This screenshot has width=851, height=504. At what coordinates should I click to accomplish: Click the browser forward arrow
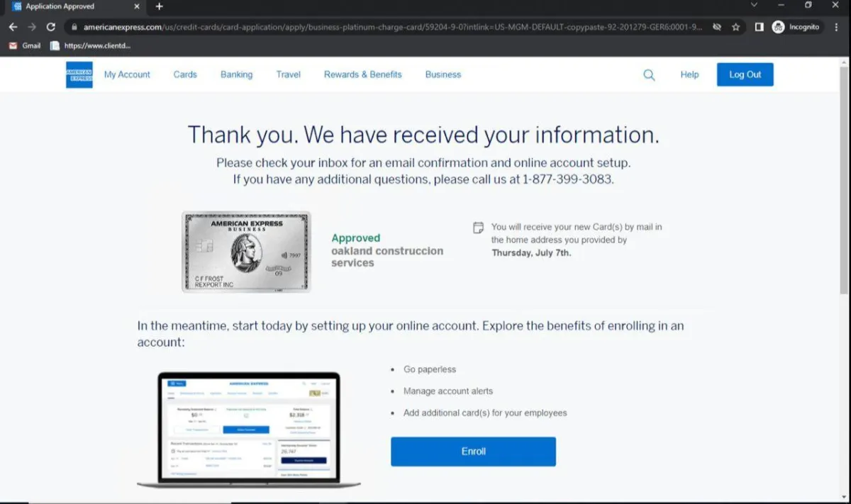coord(32,27)
